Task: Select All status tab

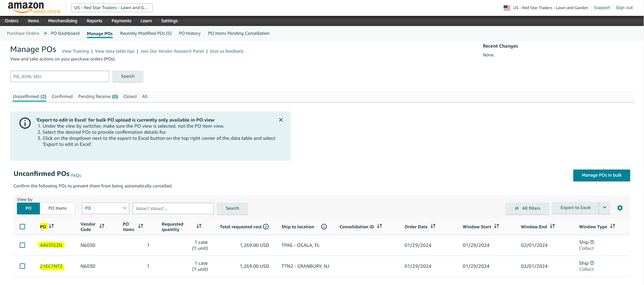Action: 145,97
